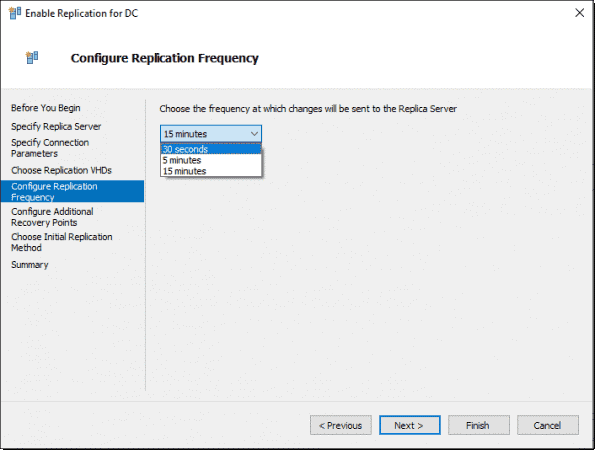Close the Enable Replication dialog
Screen dimensions: 600x455
tap(579, 13)
